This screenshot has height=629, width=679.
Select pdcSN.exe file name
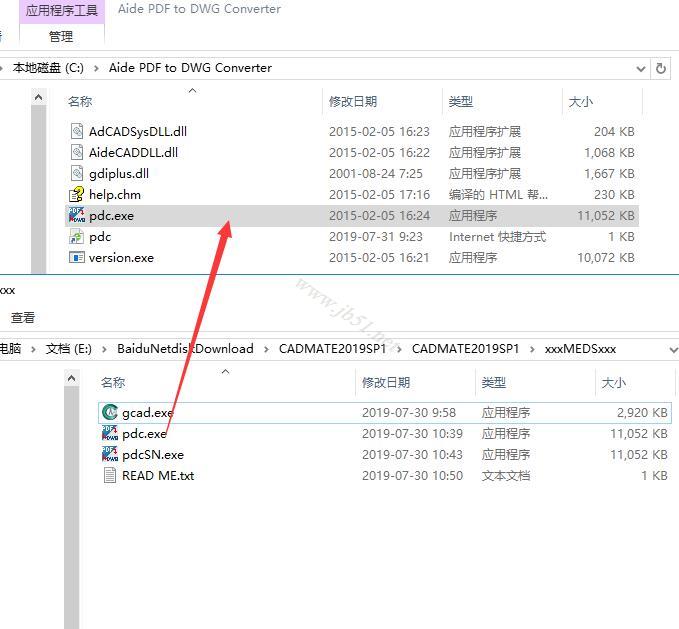click(x=153, y=455)
